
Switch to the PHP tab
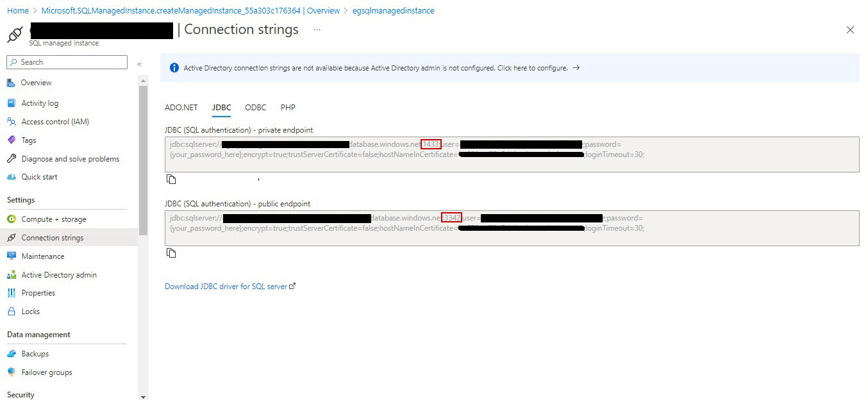[288, 108]
